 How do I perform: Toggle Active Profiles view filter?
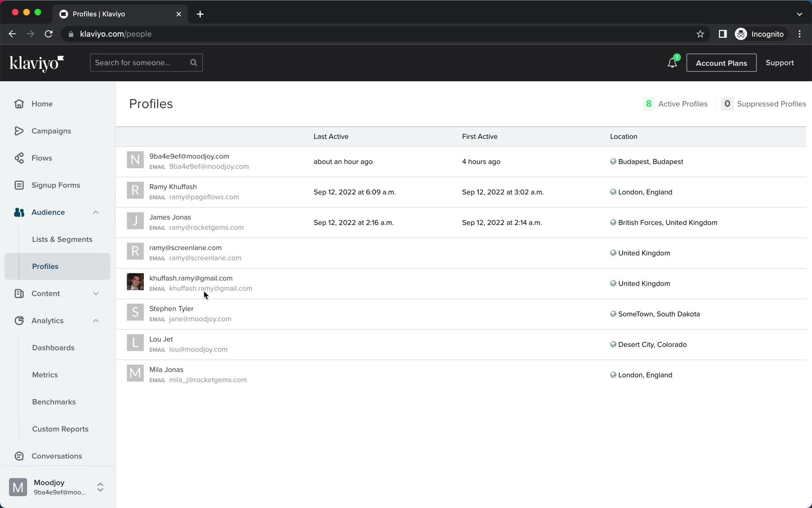click(676, 104)
